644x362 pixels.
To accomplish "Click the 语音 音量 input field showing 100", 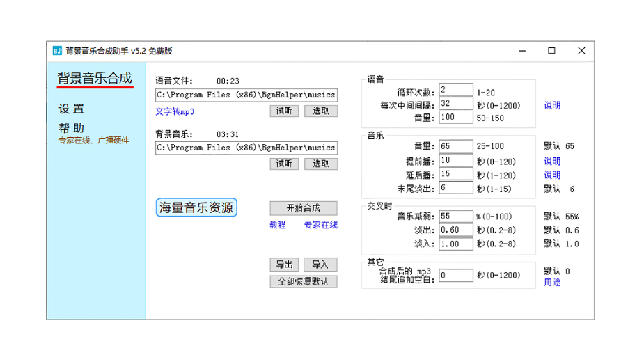I will point(456,117).
